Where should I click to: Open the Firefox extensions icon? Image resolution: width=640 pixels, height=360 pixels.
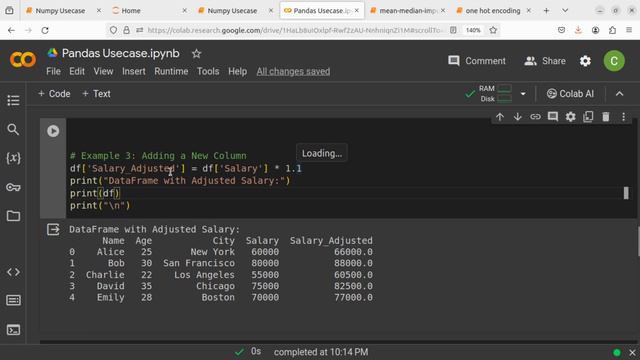pos(612,30)
